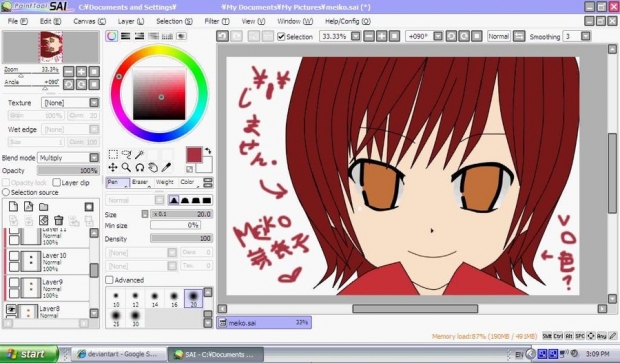Create a new layer set folder
Image resolution: width=620 pixels, height=363 pixels.
[43, 206]
